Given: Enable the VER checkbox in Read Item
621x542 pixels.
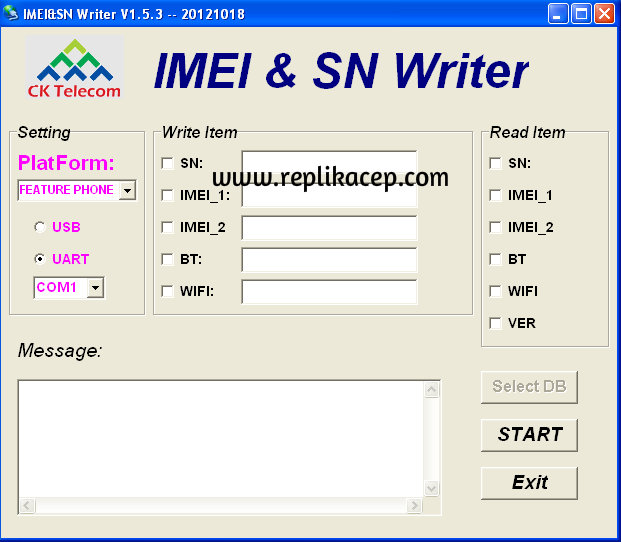Looking at the screenshot, I should point(495,323).
